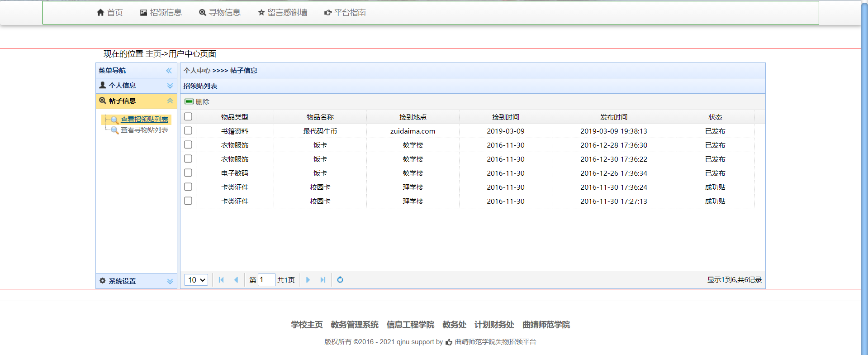Viewport: 868px width, 355px height.
Task: Open the 计划财务处 footer link
Action: [494, 325]
